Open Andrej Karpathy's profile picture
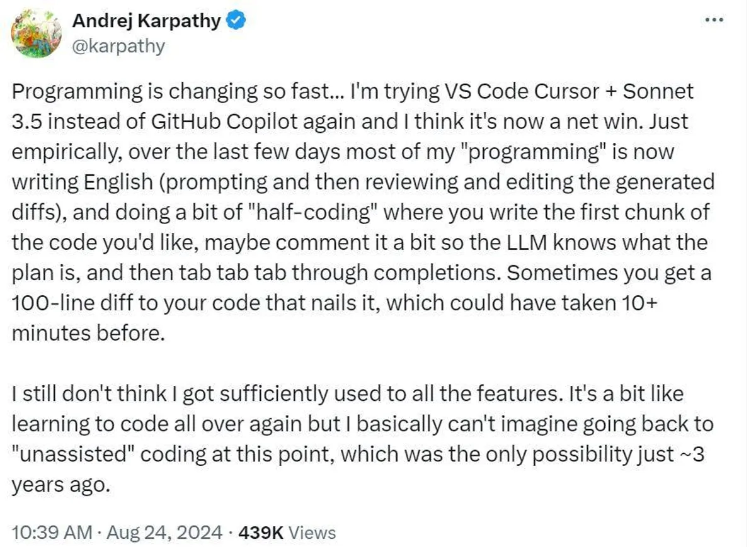The height and width of the screenshot is (547, 756). (x=37, y=33)
